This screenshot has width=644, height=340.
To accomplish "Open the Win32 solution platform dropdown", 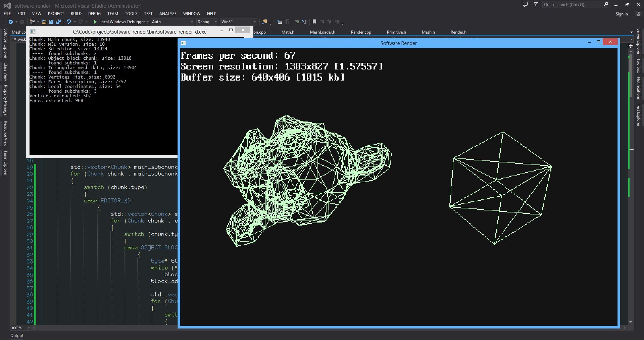I will 238,22.
